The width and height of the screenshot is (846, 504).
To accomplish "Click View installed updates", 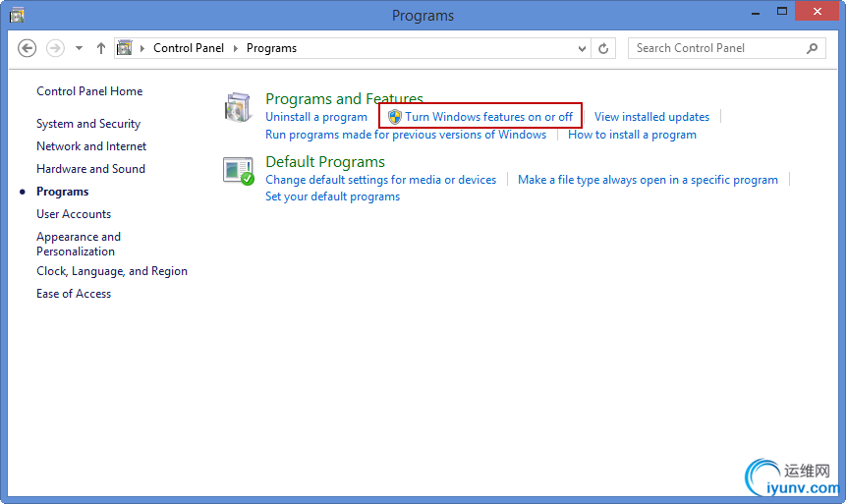I will pyautogui.click(x=651, y=117).
